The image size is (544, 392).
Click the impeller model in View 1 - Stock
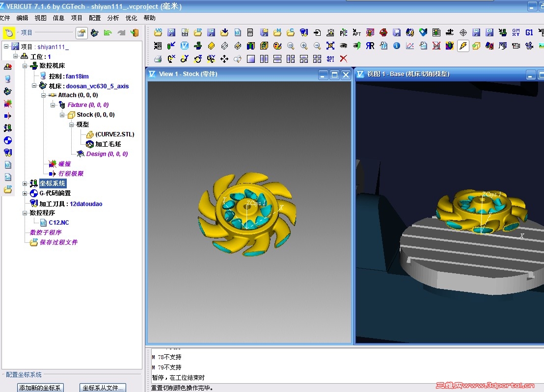(x=247, y=214)
